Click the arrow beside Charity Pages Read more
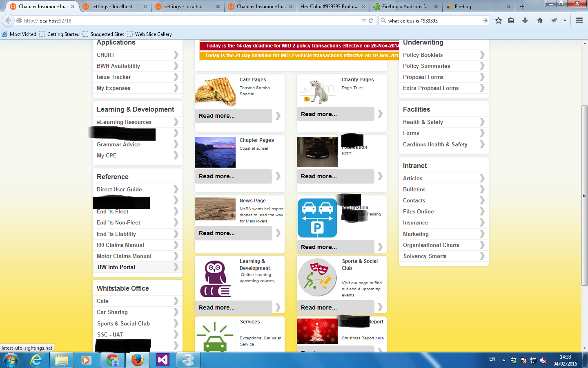 [x=380, y=114]
